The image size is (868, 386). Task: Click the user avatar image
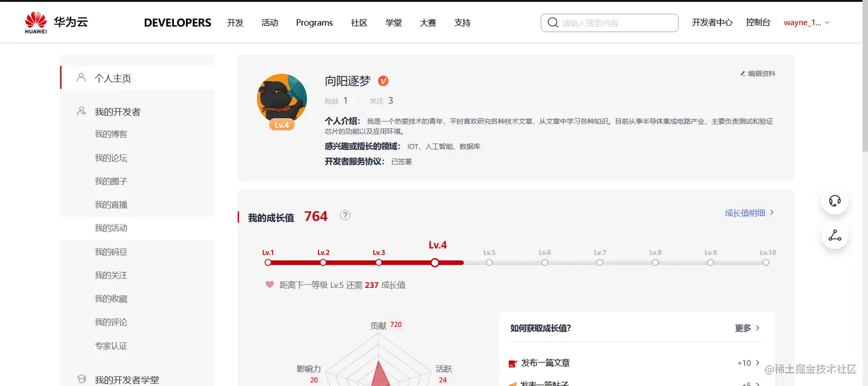[x=281, y=98]
